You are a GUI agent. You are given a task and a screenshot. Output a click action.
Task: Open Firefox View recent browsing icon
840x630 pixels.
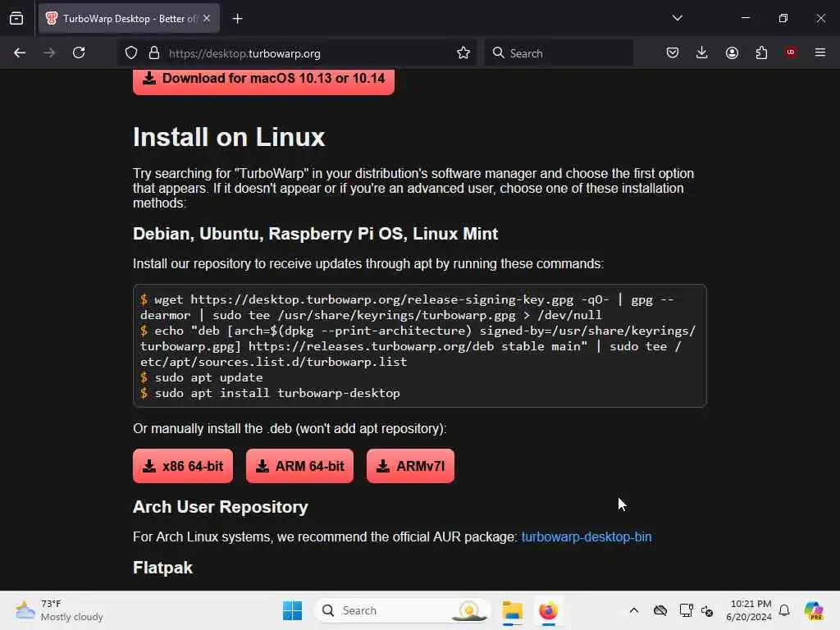tap(16, 19)
